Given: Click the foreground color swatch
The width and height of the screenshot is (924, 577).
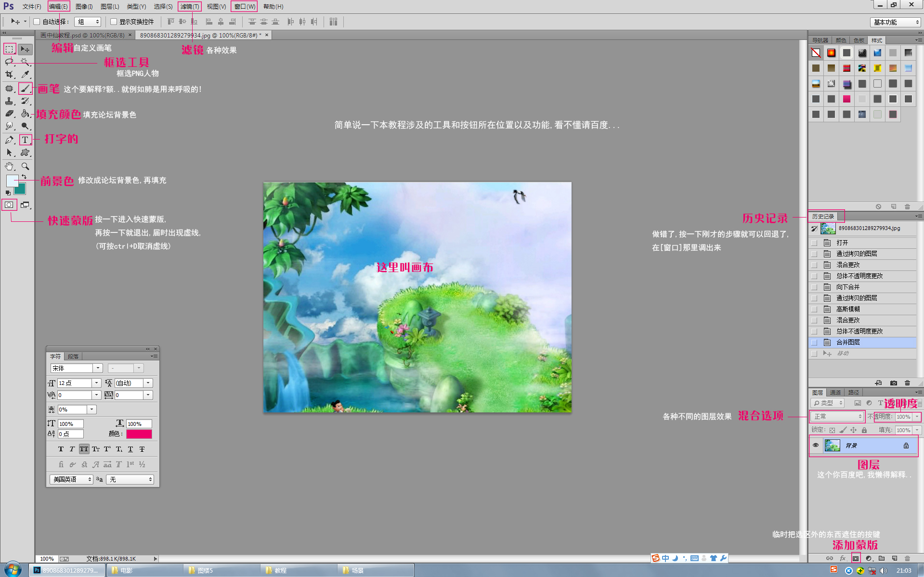Looking at the screenshot, I should (11, 180).
